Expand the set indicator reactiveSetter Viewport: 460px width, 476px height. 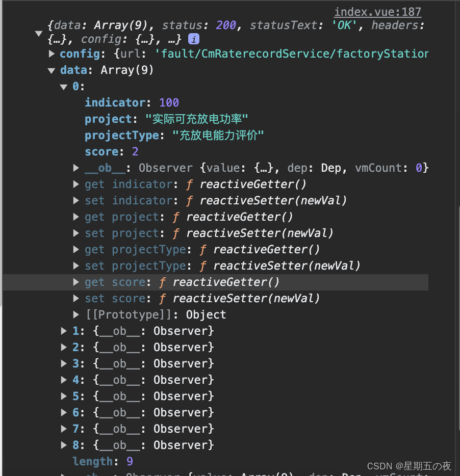point(76,200)
